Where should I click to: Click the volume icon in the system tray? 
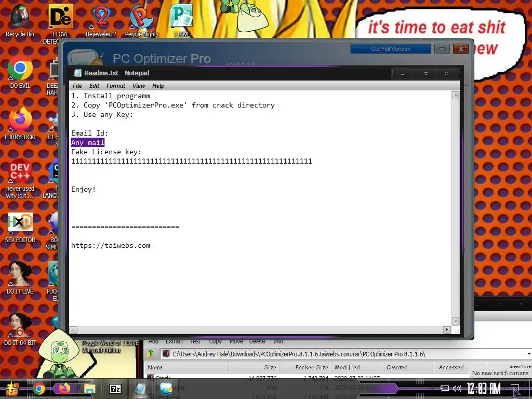click(x=457, y=389)
